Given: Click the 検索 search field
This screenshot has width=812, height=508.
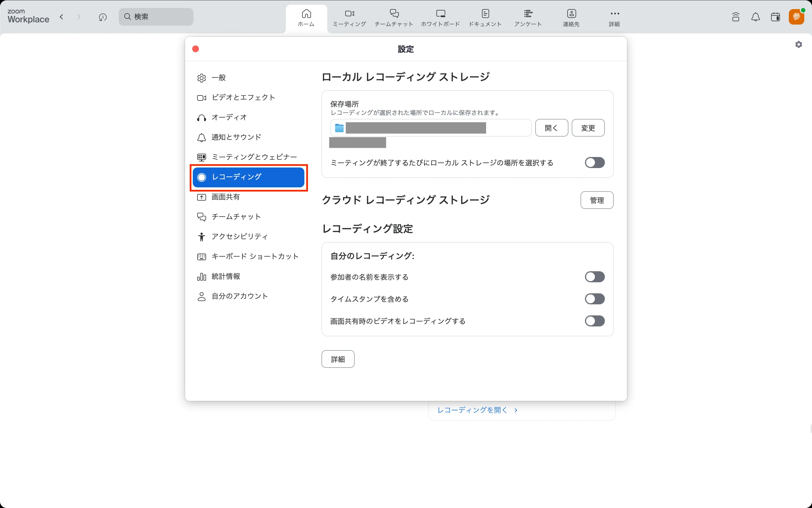Looking at the screenshot, I should (x=156, y=17).
